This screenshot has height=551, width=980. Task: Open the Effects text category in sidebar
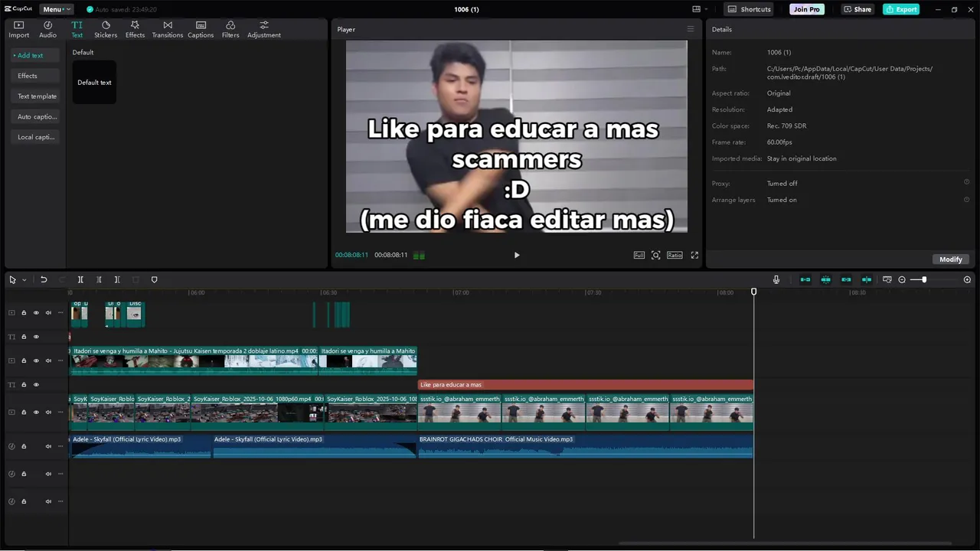34,76
